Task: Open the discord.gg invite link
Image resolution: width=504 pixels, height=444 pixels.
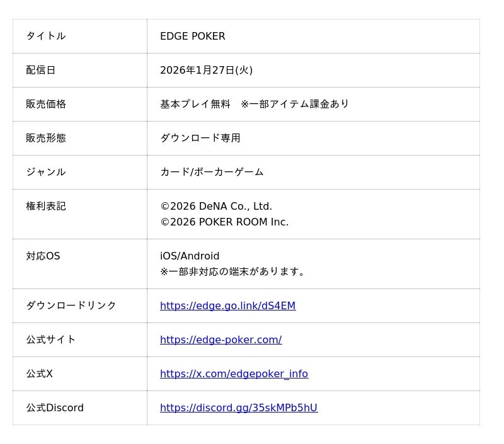Action: (x=239, y=407)
